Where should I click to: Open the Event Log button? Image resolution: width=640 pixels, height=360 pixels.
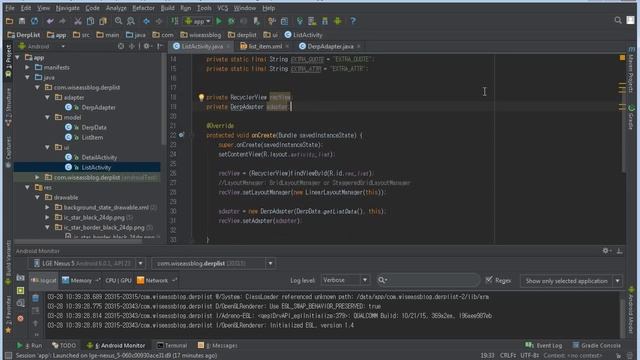coord(544,346)
